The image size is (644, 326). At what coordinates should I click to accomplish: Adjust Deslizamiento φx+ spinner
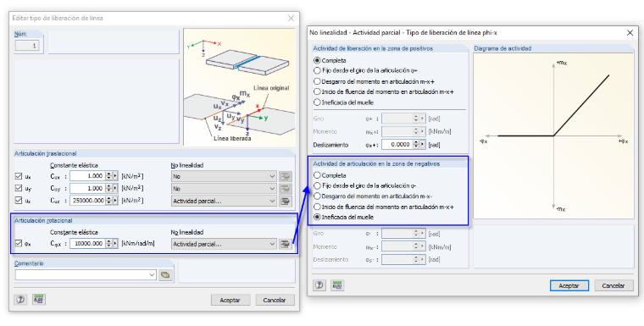click(x=416, y=145)
